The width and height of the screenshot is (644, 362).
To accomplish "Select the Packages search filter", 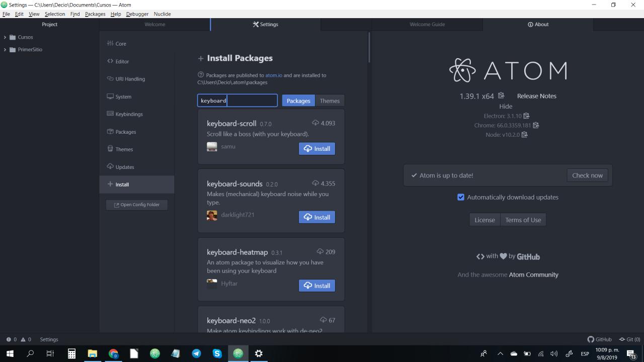I will click(298, 101).
